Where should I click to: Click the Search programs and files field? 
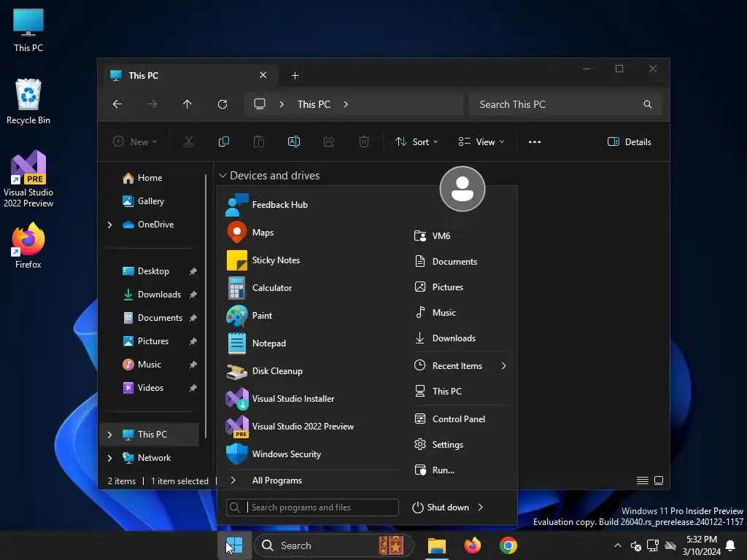pos(312,507)
